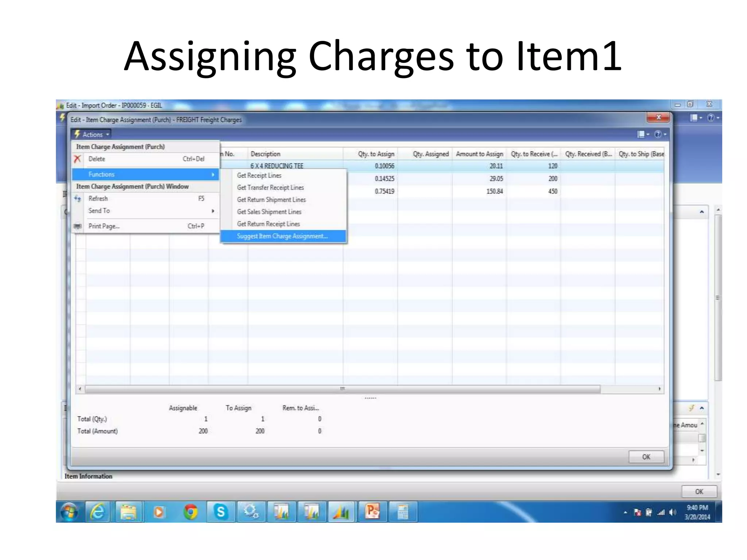
Task: Open Google Chrome from the taskbar
Action: point(190,512)
